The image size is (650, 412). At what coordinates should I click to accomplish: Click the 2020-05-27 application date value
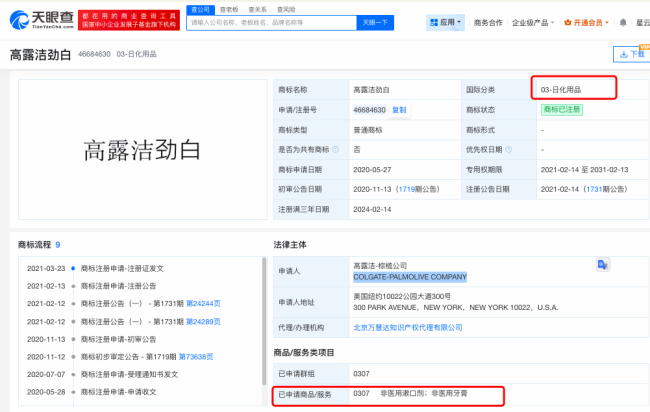click(x=372, y=170)
